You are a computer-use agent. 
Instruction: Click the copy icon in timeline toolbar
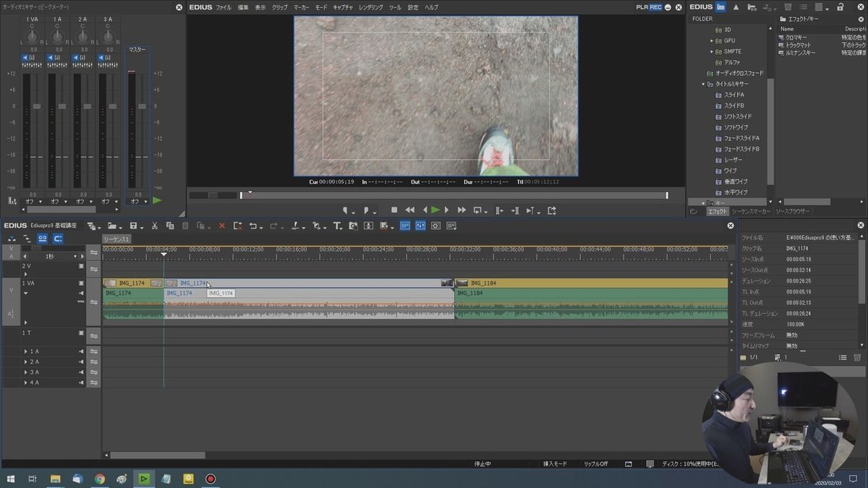170,226
